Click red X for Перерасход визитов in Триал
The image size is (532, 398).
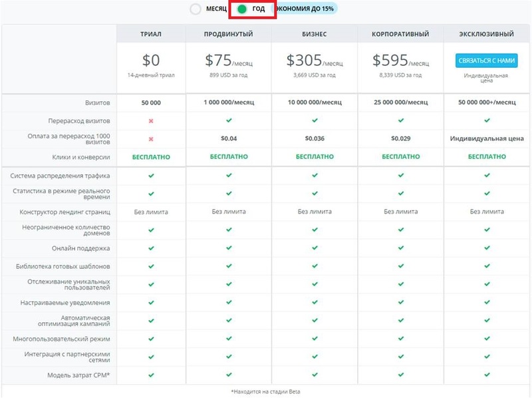tap(151, 121)
